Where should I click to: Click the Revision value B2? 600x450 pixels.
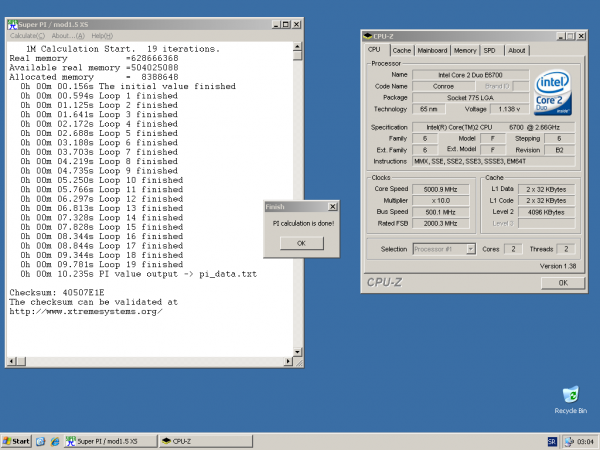559,150
